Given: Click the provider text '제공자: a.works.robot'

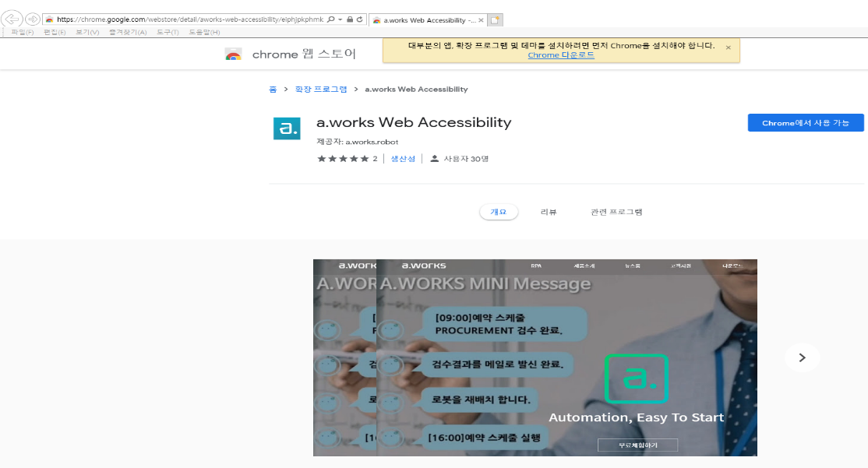Looking at the screenshot, I should (357, 142).
